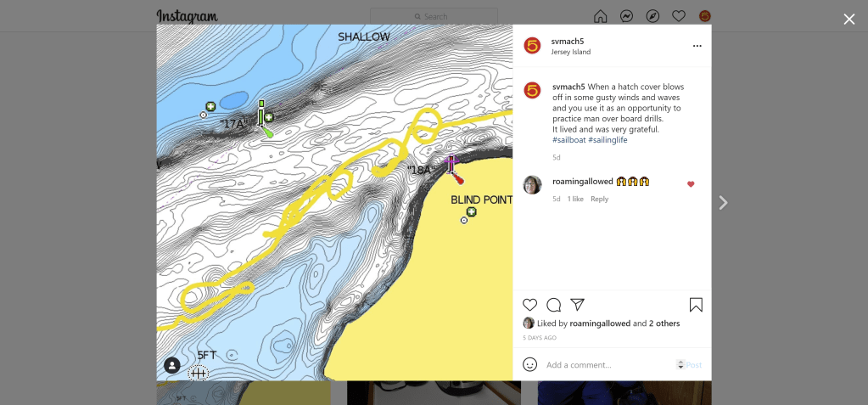The image size is (868, 405).
Task: Click the Post comment button
Action: pyautogui.click(x=693, y=365)
